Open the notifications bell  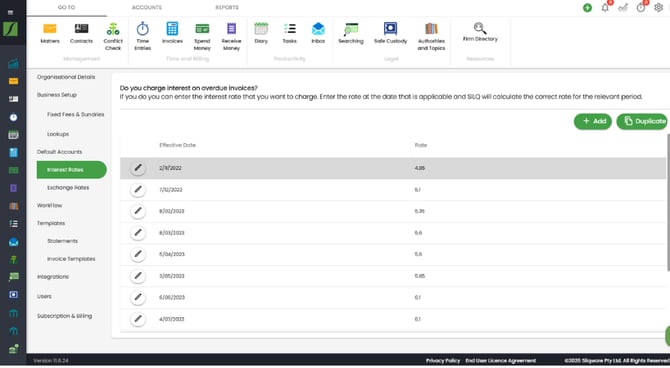[x=605, y=8]
